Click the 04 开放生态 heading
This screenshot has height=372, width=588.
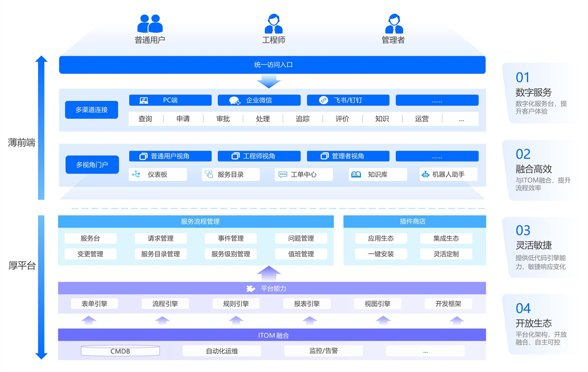(534, 323)
